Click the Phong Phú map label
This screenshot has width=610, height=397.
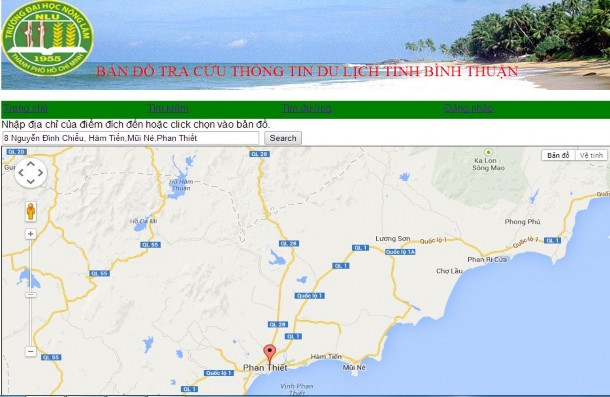pos(522,221)
